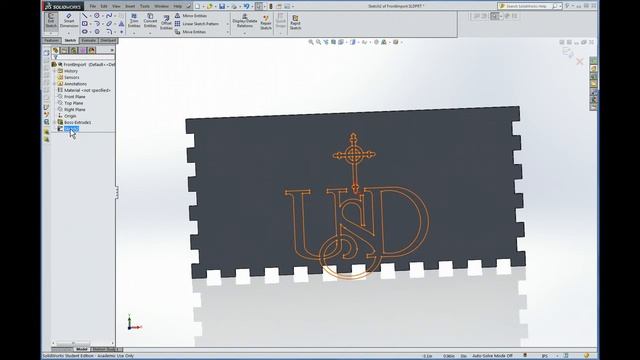Select Material <not specified> in the tree
Screen dimensions: 640x360
tap(87, 90)
